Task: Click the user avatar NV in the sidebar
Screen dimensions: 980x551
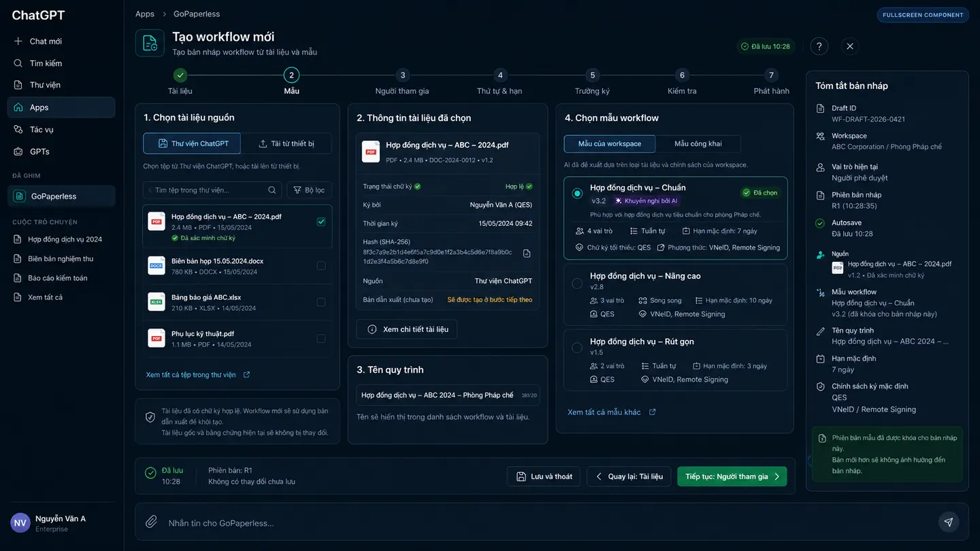Action: tap(20, 523)
